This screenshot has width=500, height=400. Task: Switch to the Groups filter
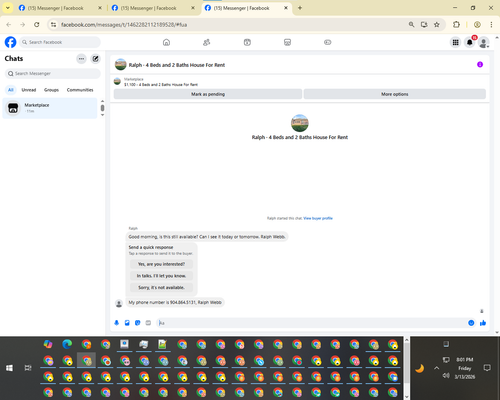[51, 90]
